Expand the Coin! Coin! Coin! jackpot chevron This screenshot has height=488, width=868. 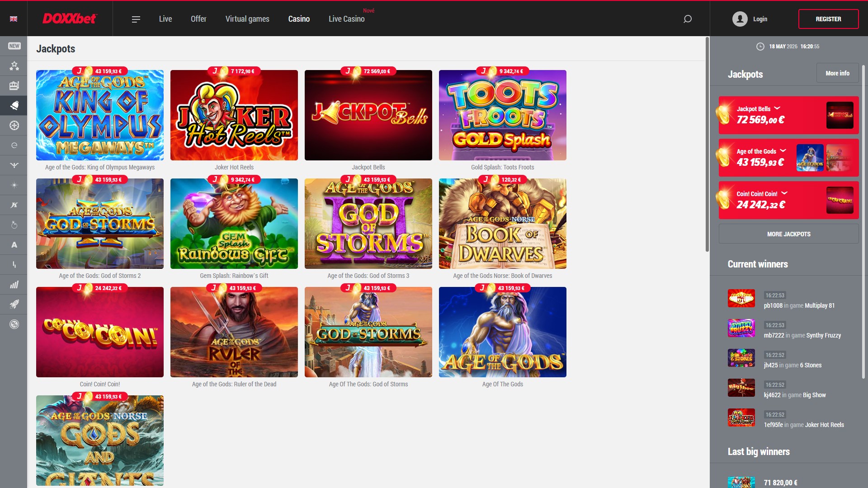[x=784, y=193]
